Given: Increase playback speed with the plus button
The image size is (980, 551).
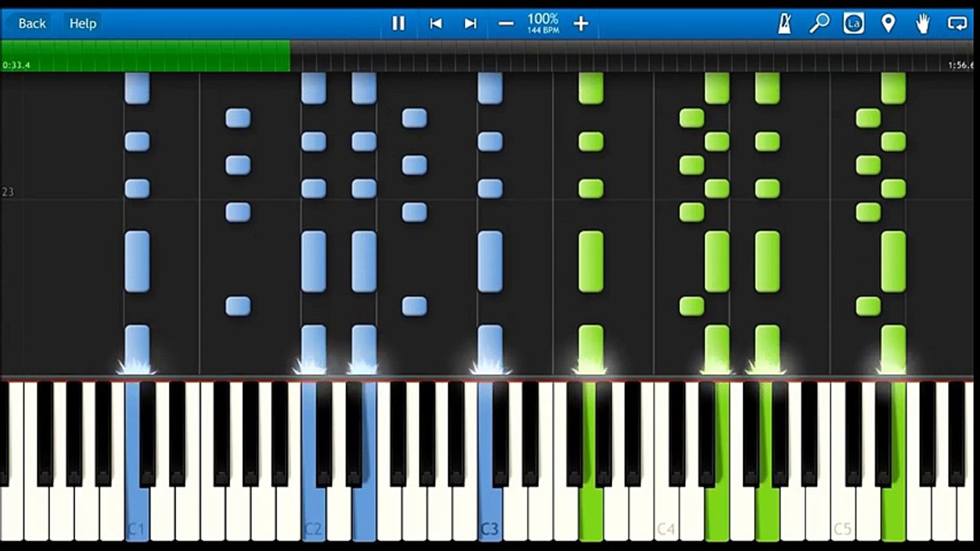Looking at the screenshot, I should [x=581, y=24].
